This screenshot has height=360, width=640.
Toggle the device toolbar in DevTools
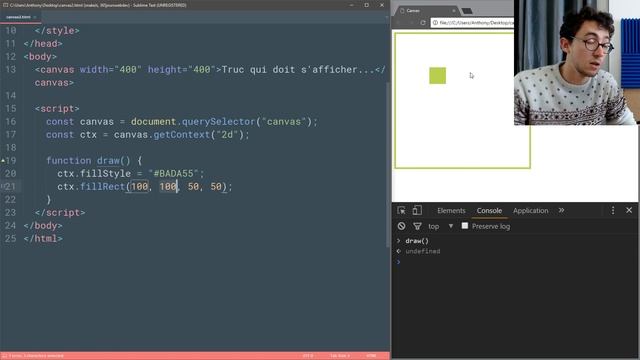417,211
